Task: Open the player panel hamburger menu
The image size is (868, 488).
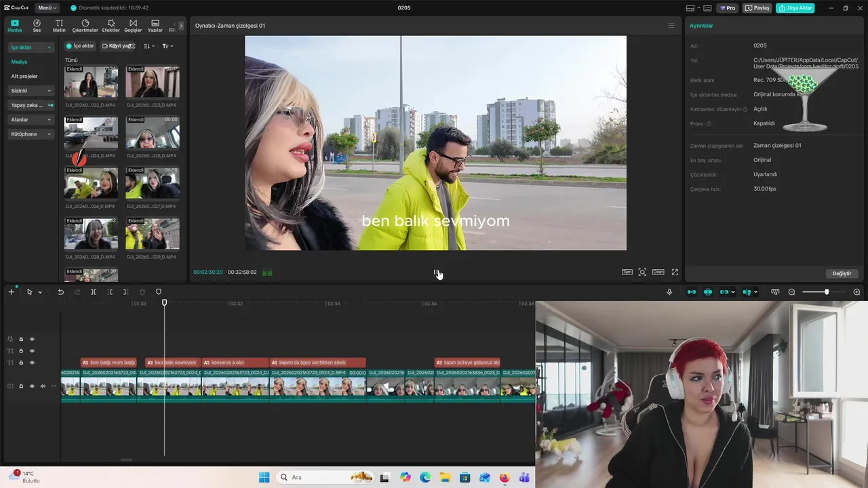Action: (x=671, y=26)
